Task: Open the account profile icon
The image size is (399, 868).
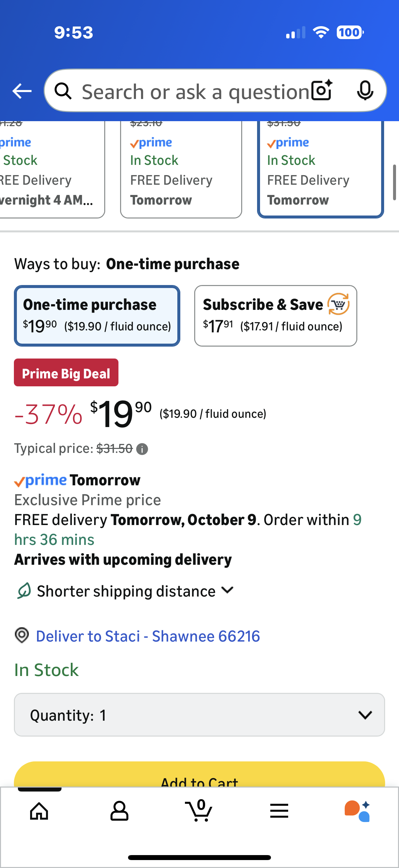Action: pyautogui.click(x=119, y=811)
